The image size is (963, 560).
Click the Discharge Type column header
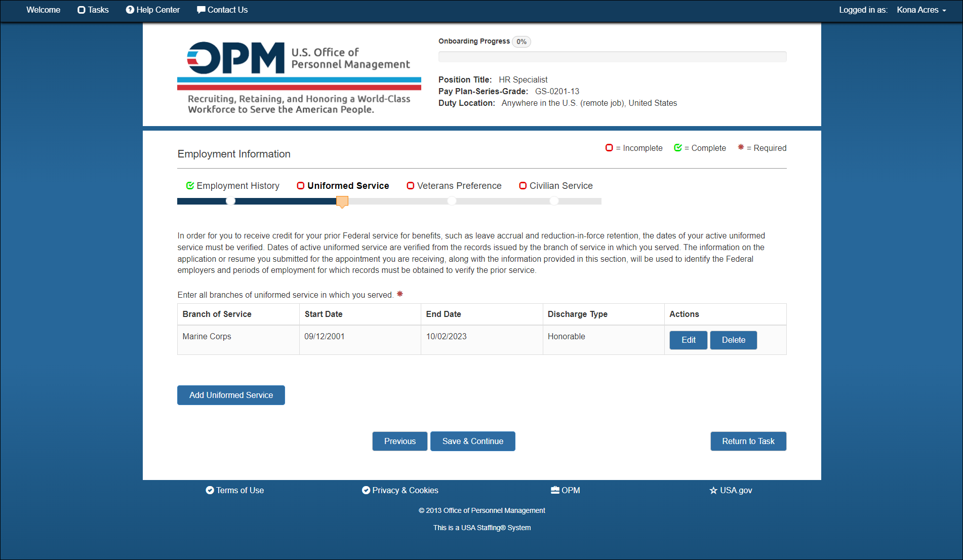[x=604, y=314]
